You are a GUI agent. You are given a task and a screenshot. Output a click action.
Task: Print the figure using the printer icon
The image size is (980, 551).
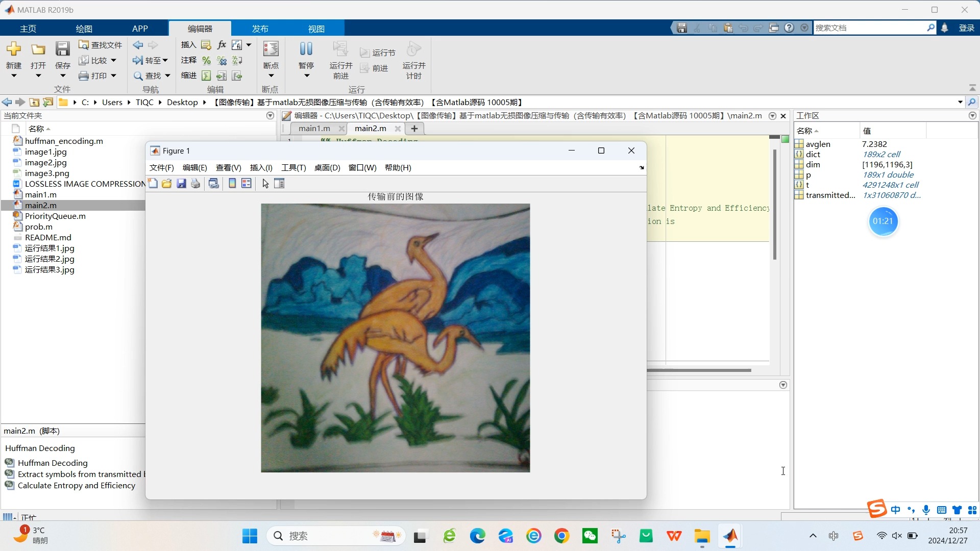click(195, 184)
